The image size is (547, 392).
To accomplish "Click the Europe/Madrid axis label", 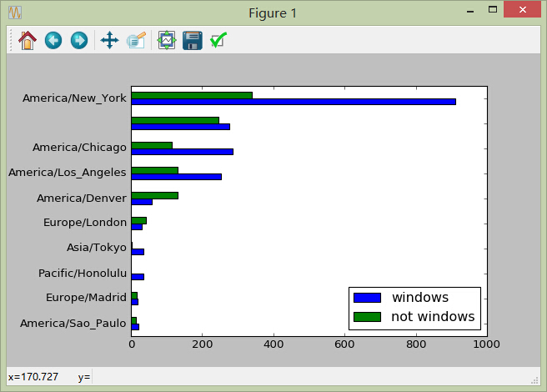I will tap(86, 298).
